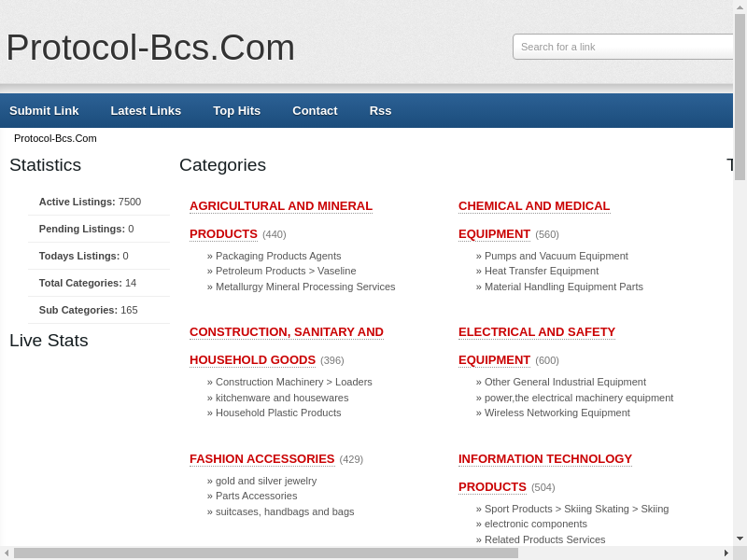Open the Fashion Accessories category
The image size is (747, 560).
(261, 459)
